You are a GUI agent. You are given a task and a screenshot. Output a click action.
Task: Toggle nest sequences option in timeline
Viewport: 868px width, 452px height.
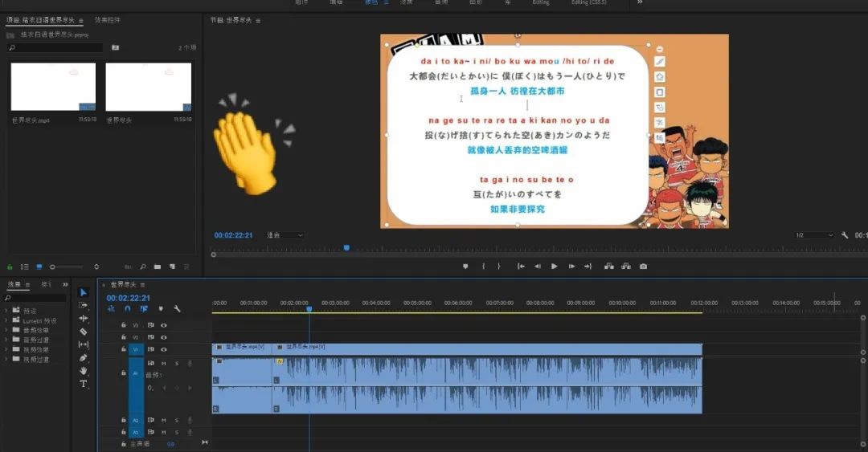(111, 309)
